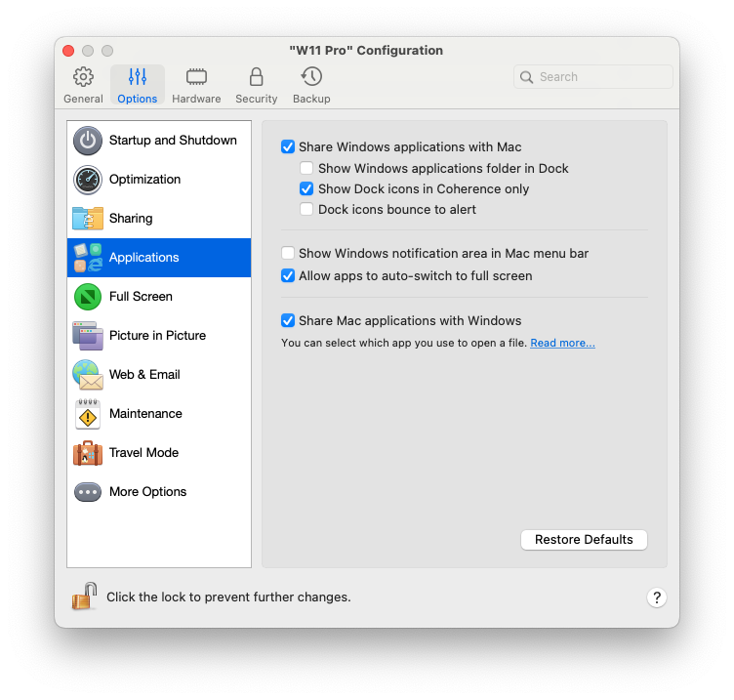Open the General gear icon tab
The height and width of the screenshot is (700, 734).
83,77
